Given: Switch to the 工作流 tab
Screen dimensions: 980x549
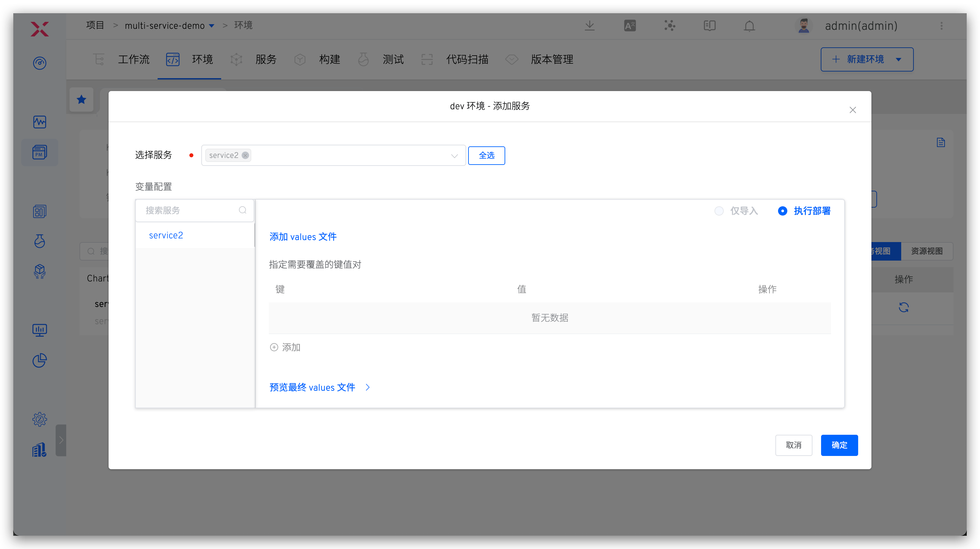Looking at the screenshot, I should pyautogui.click(x=133, y=59).
